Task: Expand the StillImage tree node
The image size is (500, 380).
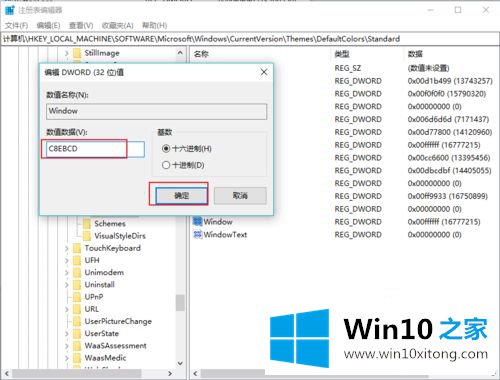Action: coord(66,53)
